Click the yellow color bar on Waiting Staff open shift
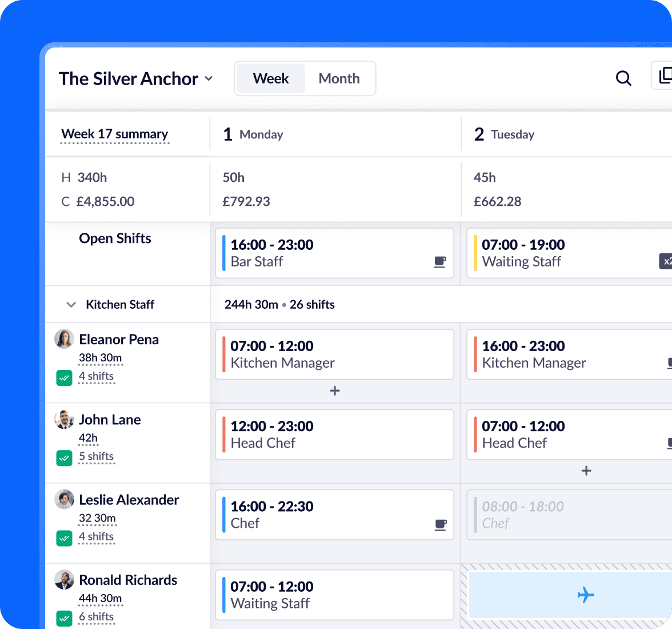 475,253
